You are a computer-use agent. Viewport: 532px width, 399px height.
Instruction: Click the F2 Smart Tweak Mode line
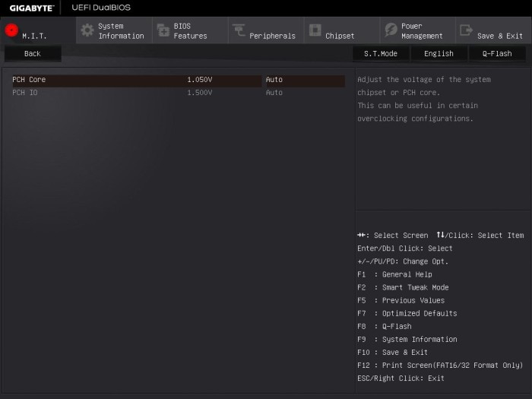(403, 287)
